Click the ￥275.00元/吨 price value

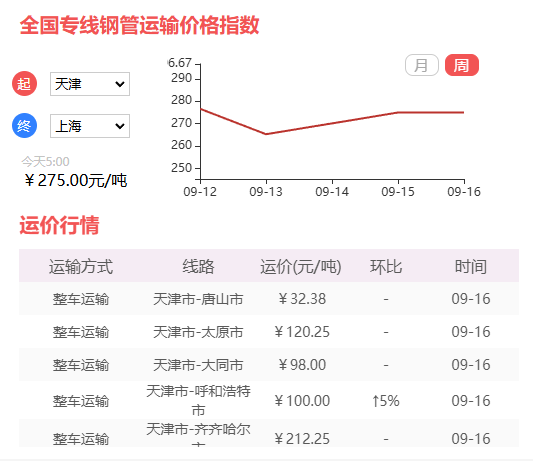pyautogui.click(x=76, y=180)
